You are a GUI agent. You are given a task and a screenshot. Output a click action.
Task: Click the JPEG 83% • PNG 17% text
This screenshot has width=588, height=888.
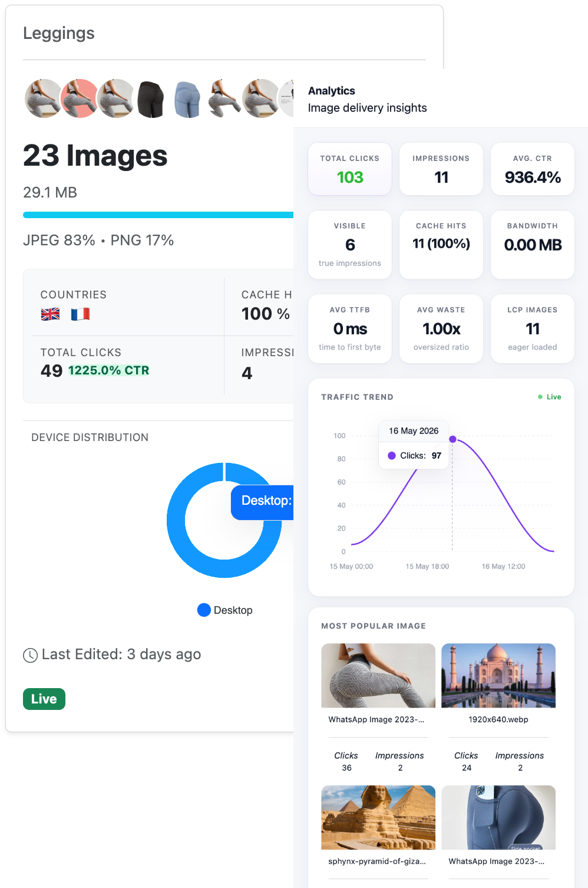pyautogui.click(x=98, y=240)
